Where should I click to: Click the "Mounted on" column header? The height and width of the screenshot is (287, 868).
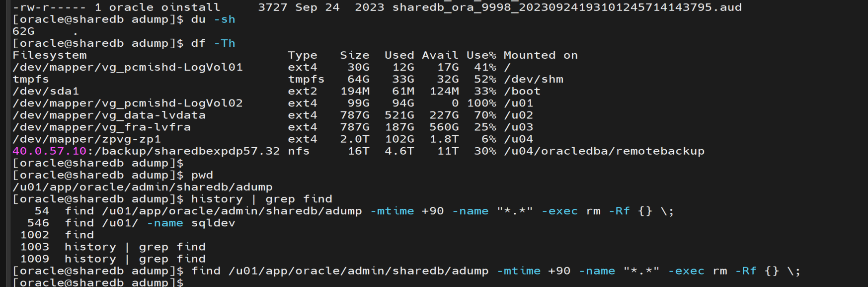(541, 55)
